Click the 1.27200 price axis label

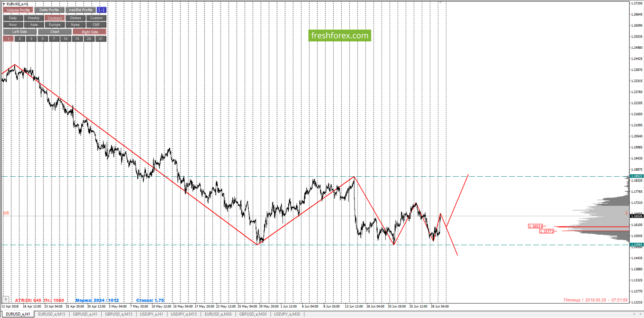pyautogui.click(x=636, y=3)
